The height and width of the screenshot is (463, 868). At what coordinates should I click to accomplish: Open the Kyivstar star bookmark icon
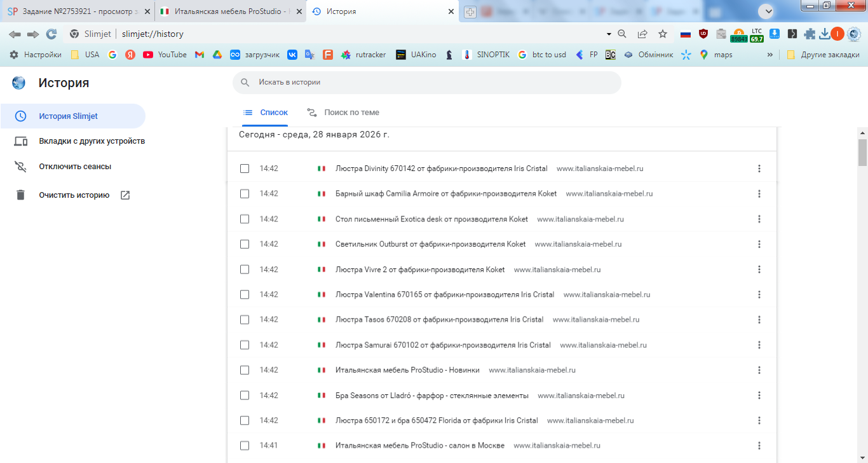tap(686, 55)
